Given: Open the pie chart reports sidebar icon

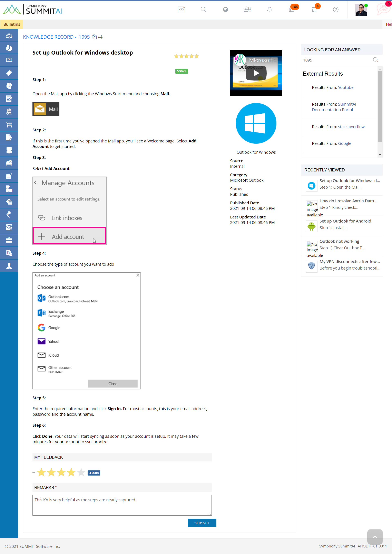Looking at the screenshot, I should point(9,48).
